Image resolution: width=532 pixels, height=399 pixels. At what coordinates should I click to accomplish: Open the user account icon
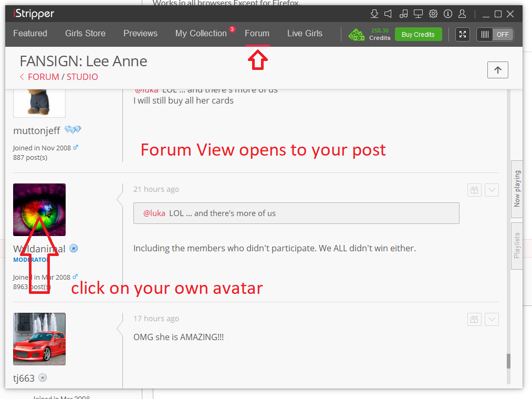pyautogui.click(x=462, y=14)
